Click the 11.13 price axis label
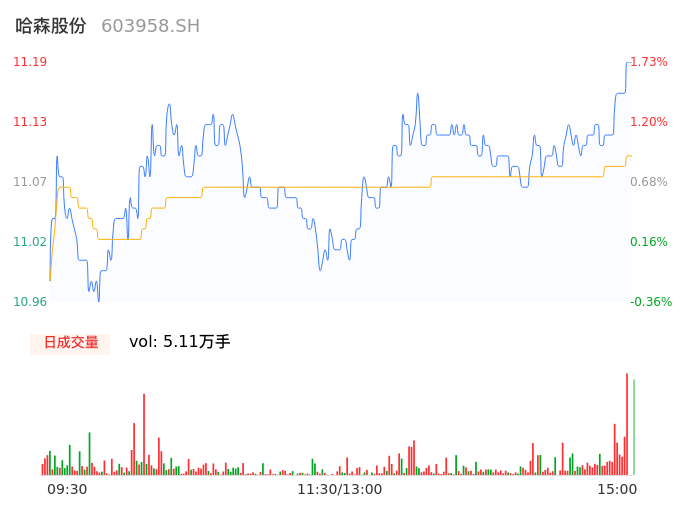The image size is (686, 524). (30, 122)
